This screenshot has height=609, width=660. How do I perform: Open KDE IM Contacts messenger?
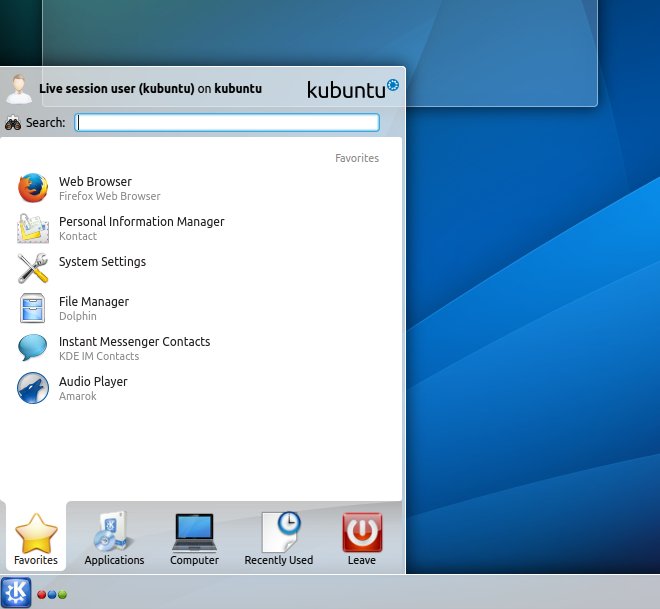tap(134, 348)
